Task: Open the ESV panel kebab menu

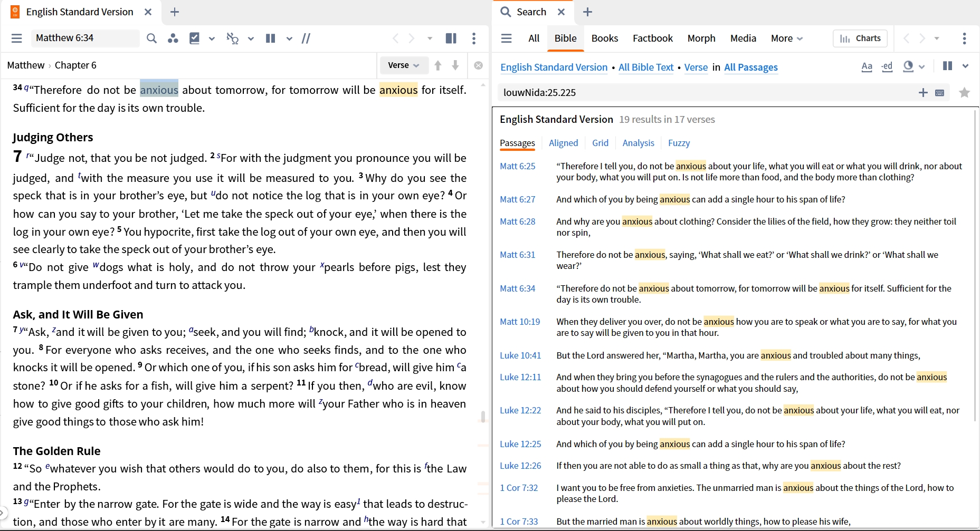Action: pyautogui.click(x=474, y=38)
